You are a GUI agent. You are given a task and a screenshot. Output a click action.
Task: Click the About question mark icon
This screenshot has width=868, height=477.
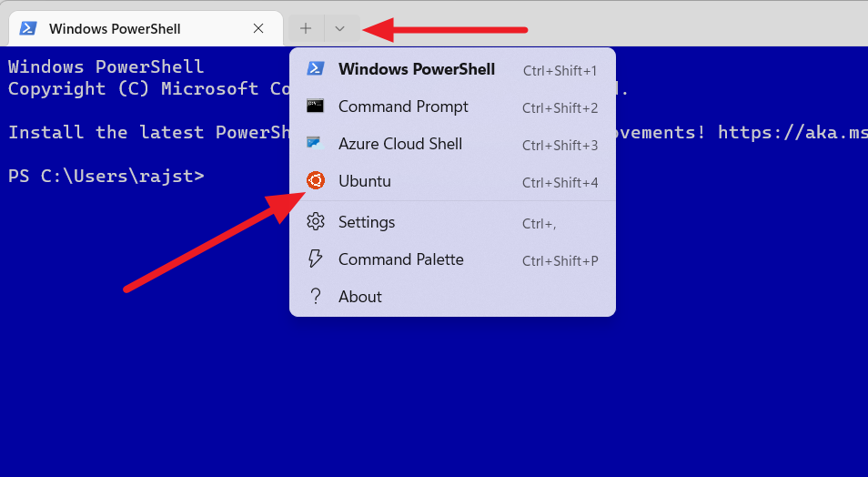[316, 297]
